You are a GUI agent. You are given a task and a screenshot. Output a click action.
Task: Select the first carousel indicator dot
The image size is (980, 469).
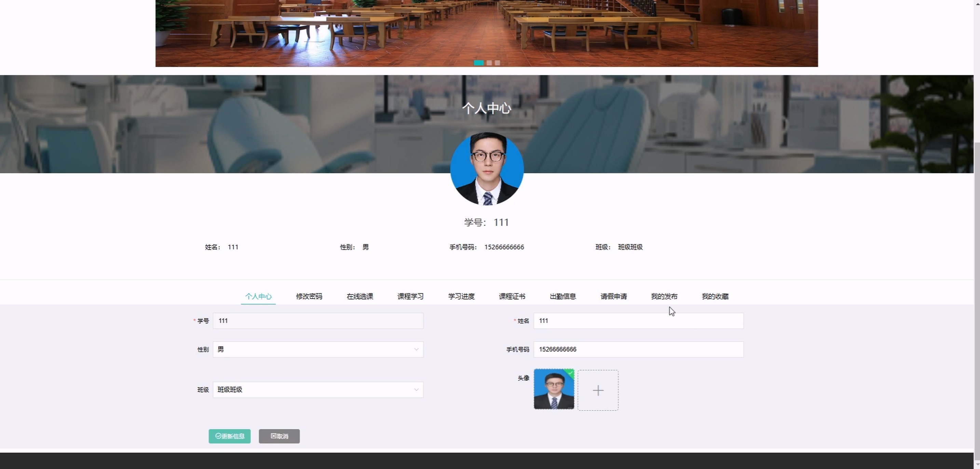tap(478, 63)
